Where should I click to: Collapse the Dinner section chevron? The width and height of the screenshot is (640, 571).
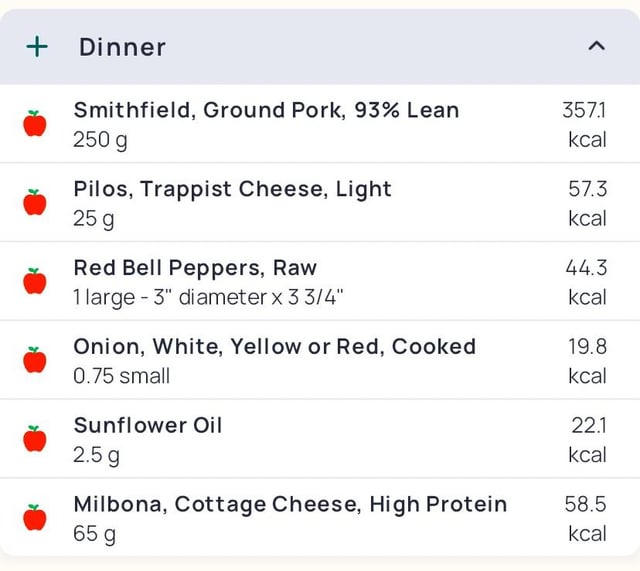[596, 46]
